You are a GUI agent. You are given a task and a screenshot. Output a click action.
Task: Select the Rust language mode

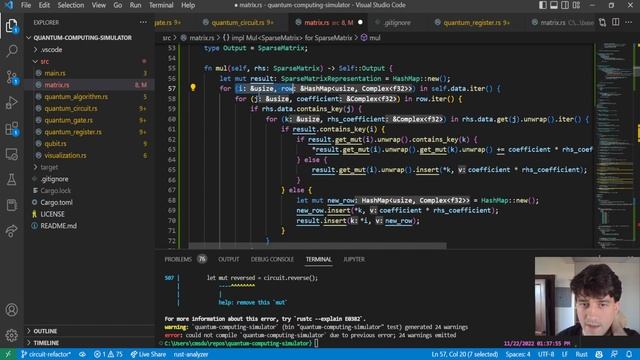(x=581, y=354)
